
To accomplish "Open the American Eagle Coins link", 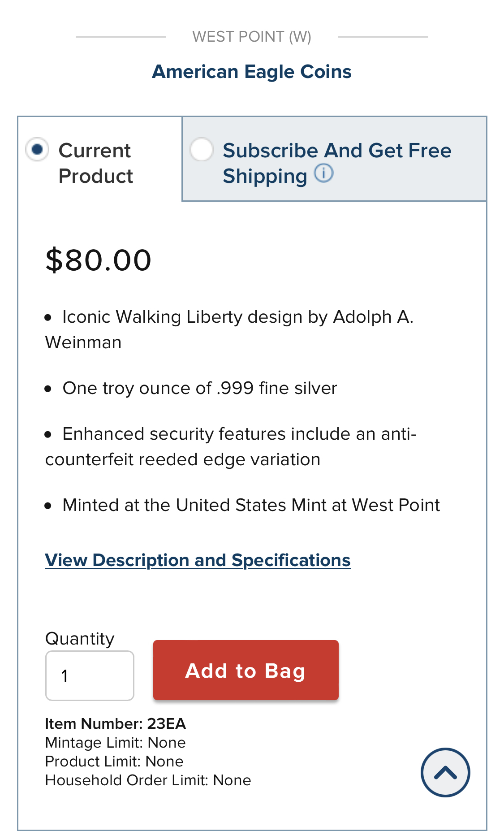I will pyautogui.click(x=252, y=72).
